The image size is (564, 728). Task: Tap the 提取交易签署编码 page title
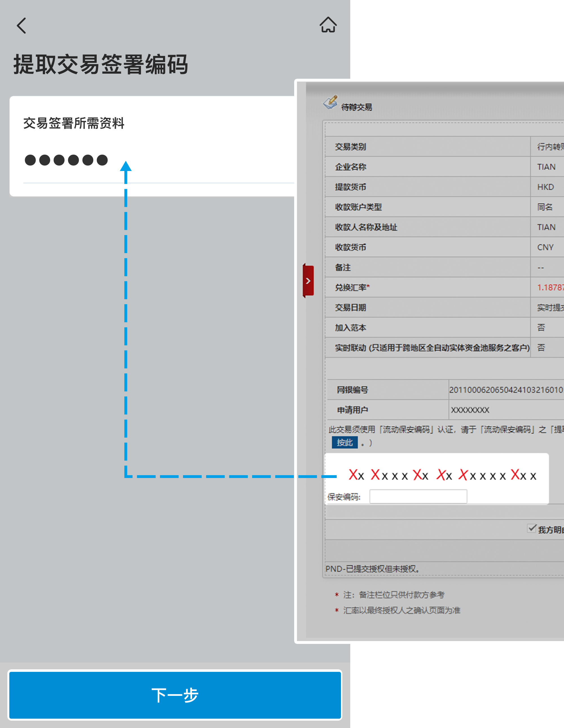click(101, 64)
